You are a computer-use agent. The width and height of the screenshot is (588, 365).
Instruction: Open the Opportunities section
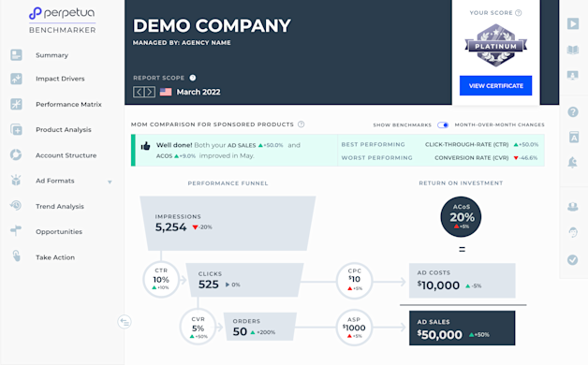[x=59, y=231]
